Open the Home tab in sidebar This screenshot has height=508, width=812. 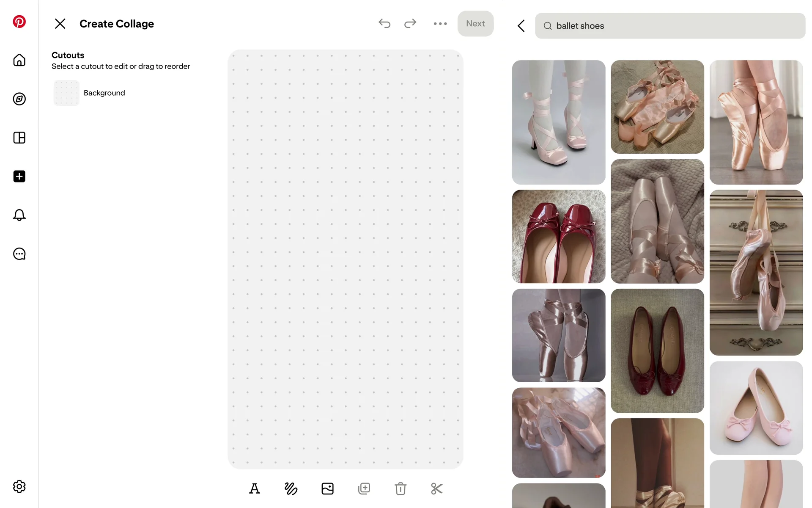coord(19,60)
